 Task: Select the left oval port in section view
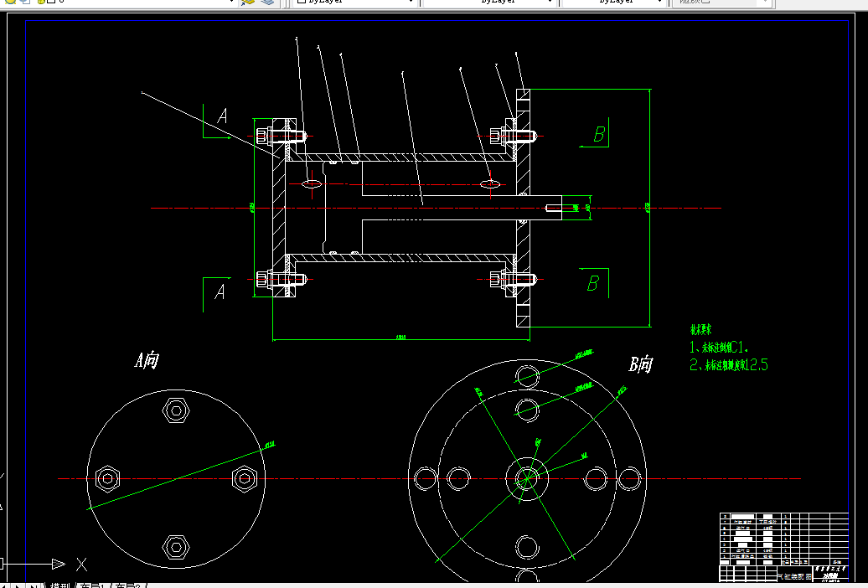(312, 183)
